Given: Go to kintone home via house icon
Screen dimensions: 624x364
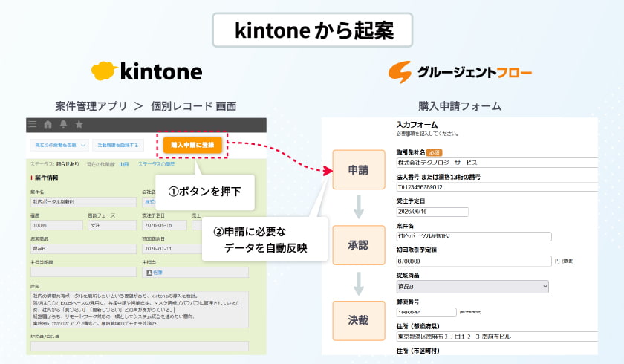Looking at the screenshot, I should (48, 124).
